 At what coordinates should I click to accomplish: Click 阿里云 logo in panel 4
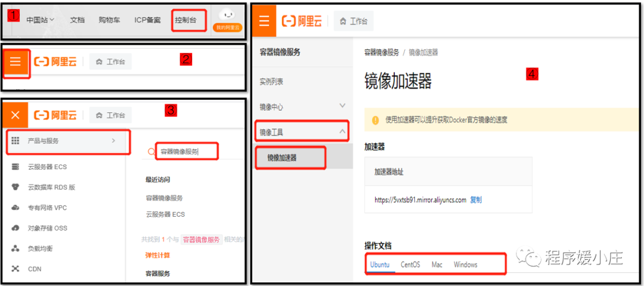coord(302,21)
